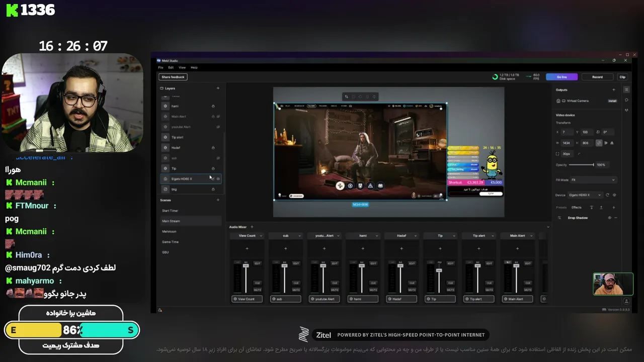The image size is (644, 362).
Task: Remove the Drop Shadow effect with minus icon
Action: (x=615, y=218)
